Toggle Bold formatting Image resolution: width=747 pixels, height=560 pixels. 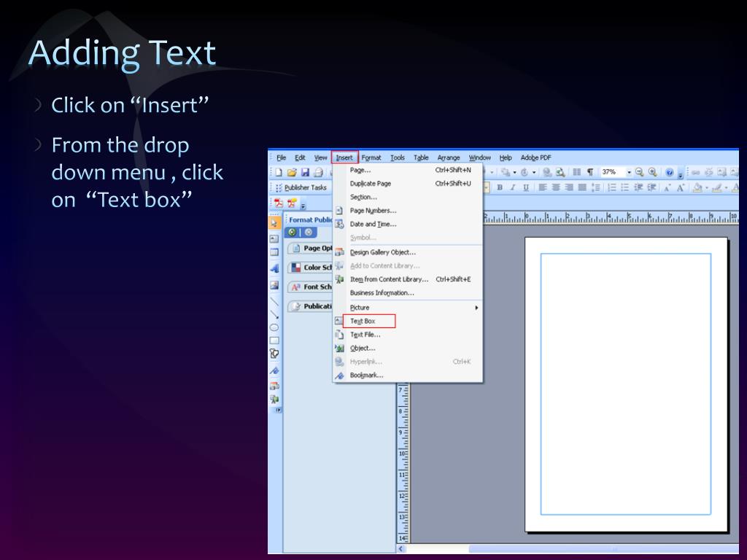pos(500,187)
